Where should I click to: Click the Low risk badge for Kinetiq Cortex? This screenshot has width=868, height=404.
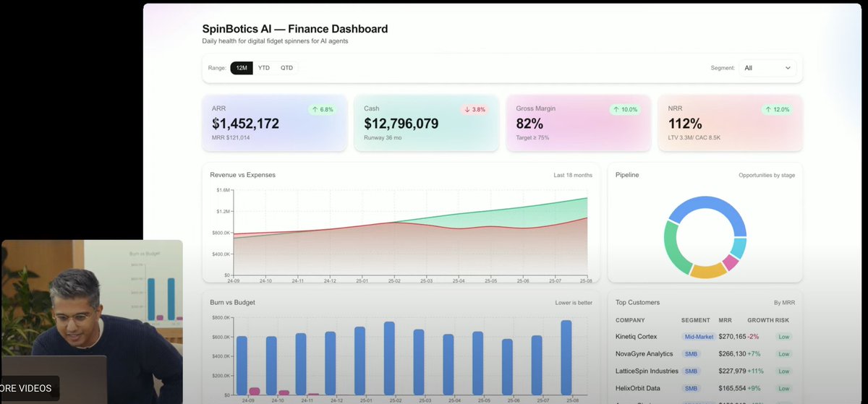tap(783, 337)
